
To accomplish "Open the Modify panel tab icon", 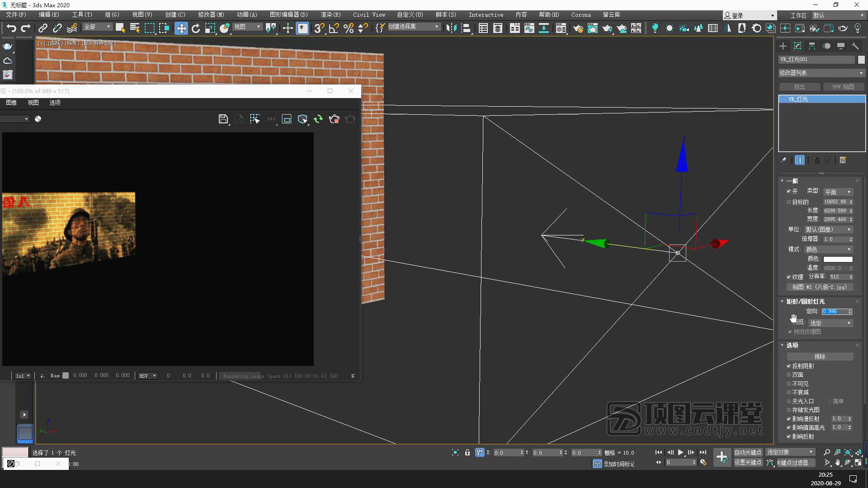I will click(797, 46).
